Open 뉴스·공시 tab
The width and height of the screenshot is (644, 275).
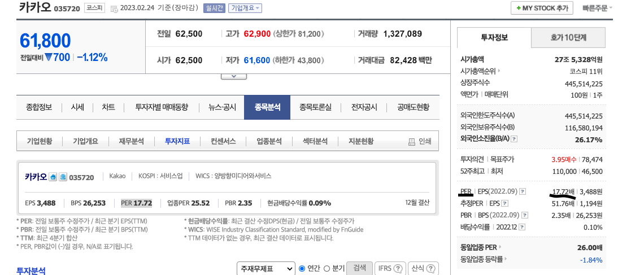click(222, 107)
